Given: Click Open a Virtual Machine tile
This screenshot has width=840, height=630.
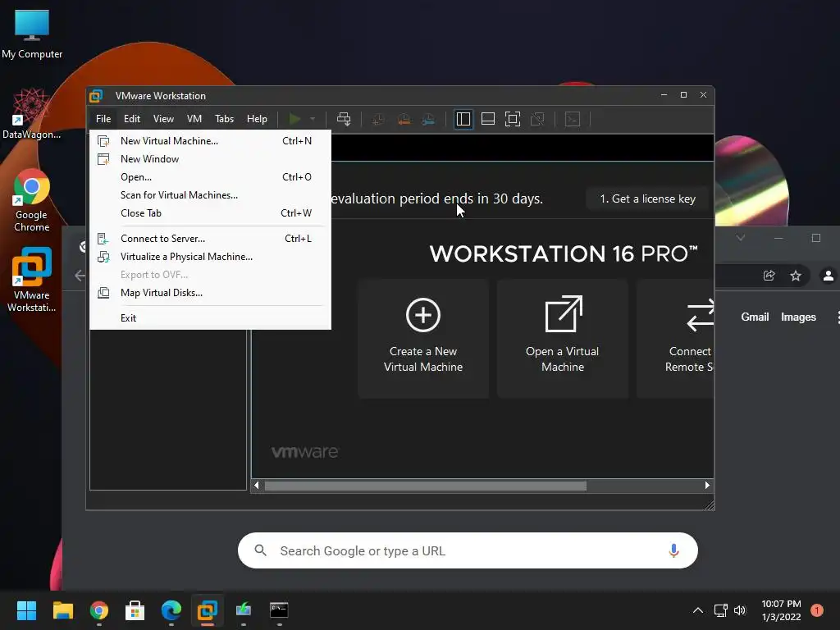Looking at the screenshot, I should [x=563, y=338].
